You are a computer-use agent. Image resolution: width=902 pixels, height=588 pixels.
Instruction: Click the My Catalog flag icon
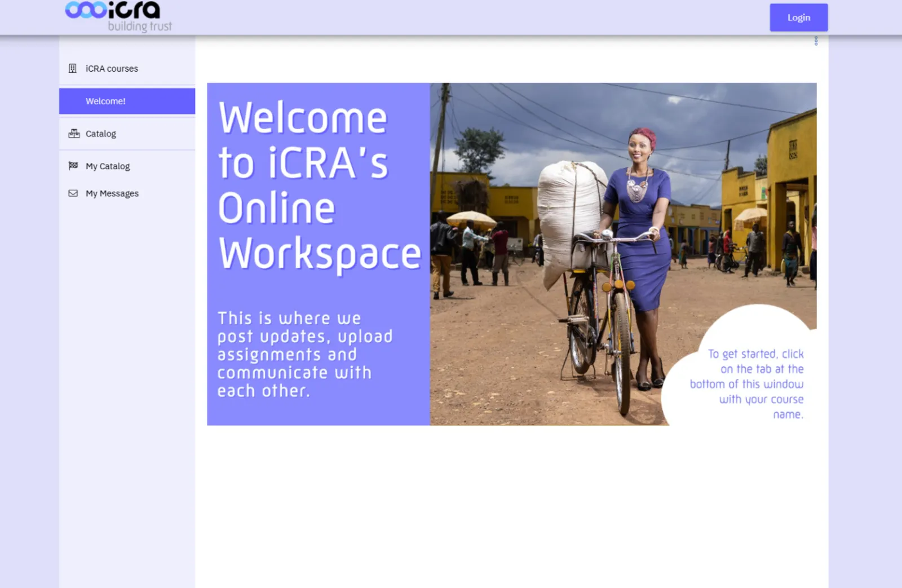(x=73, y=166)
